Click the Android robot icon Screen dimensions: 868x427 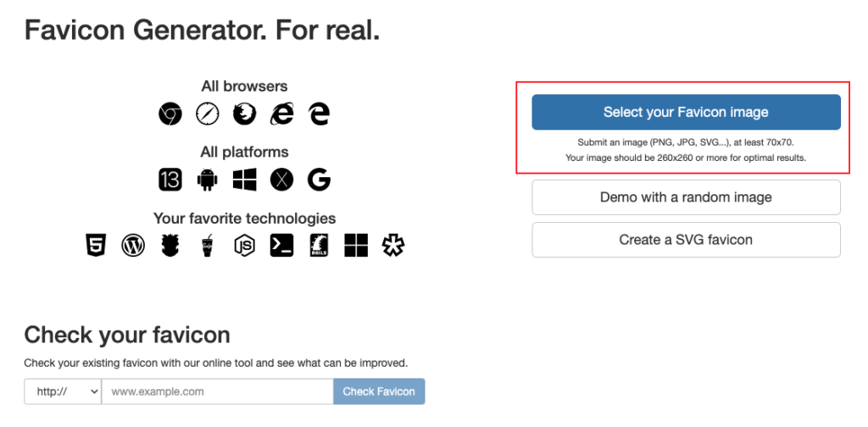point(207,180)
